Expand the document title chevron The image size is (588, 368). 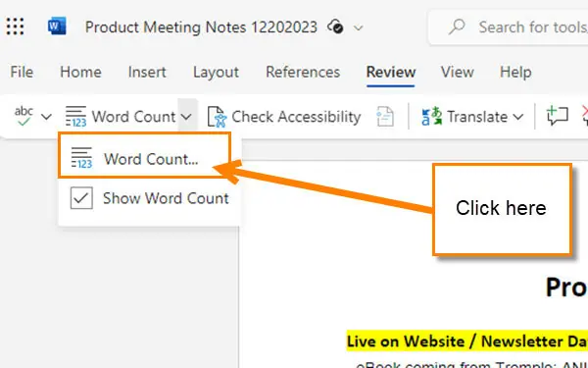pyautogui.click(x=358, y=27)
